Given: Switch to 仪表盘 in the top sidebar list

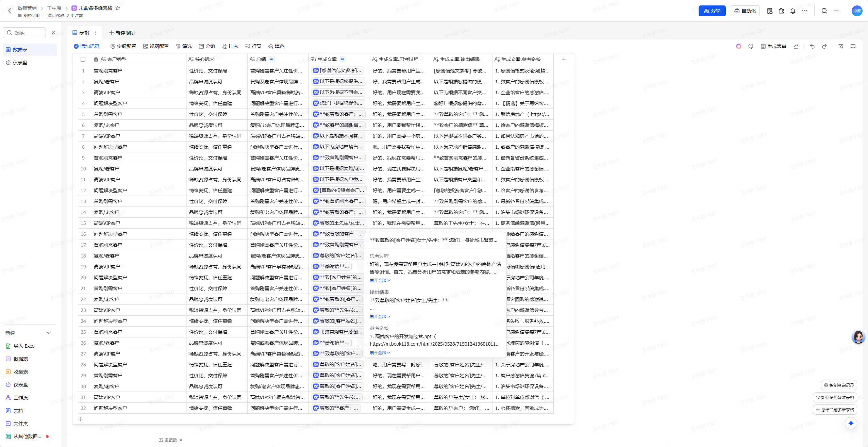Looking at the screenshot, I should (x=20, y=63).
